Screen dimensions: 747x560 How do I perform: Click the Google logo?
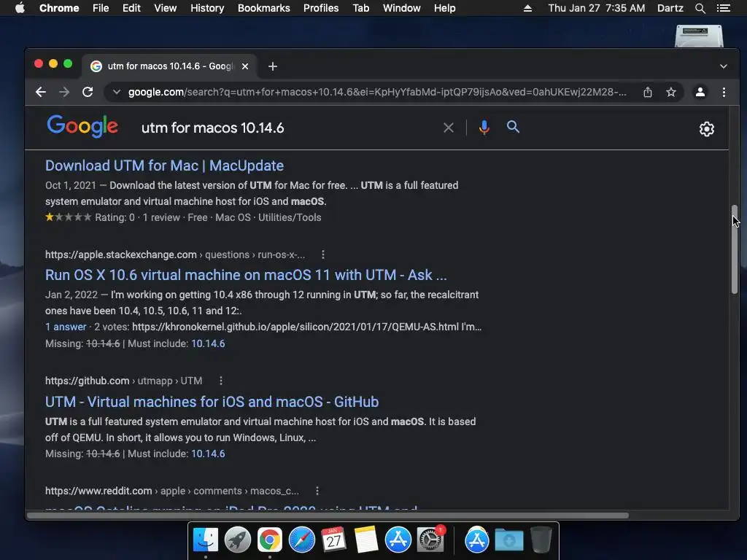pyautogui.click(x=82, y=126)
